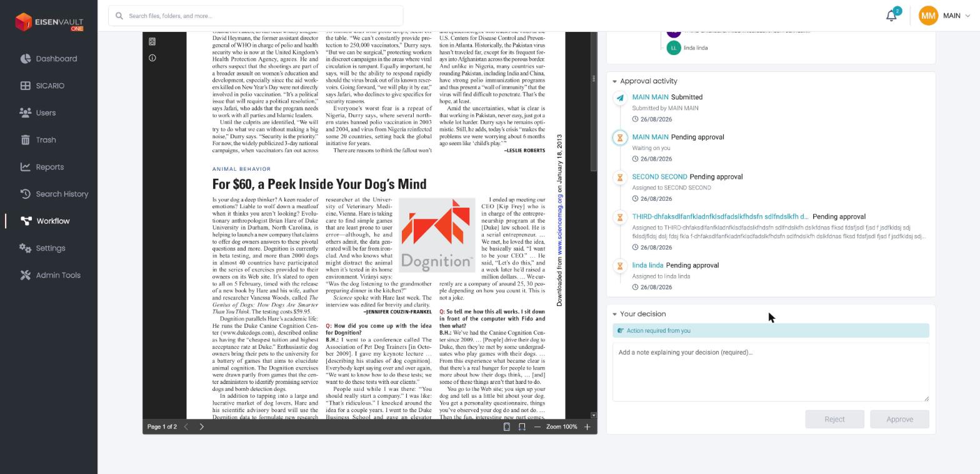980x474 pixels.
Task: Go to SICARIO in sidebar
Action: point(49,86)
